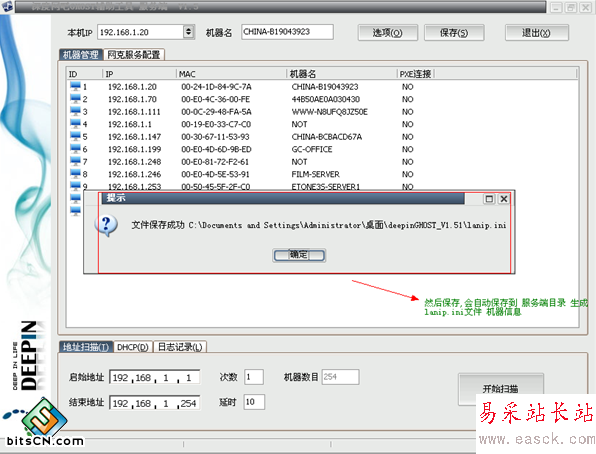This screenshot has width=596, height=454.
Task: Click the 次数 input field
Action: (x=254, y=377)
